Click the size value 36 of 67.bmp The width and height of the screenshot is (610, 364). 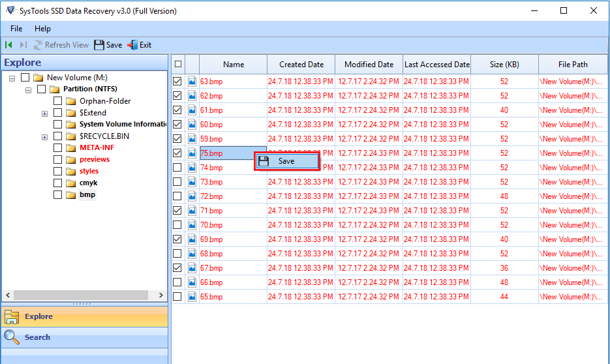[504, 268]
